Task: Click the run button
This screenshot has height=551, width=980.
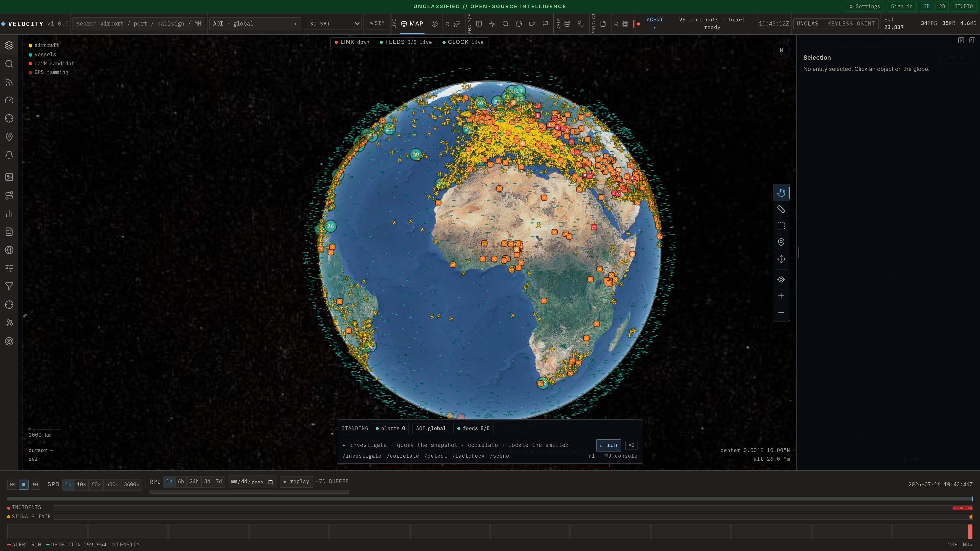Action: [x=608, y=445]
